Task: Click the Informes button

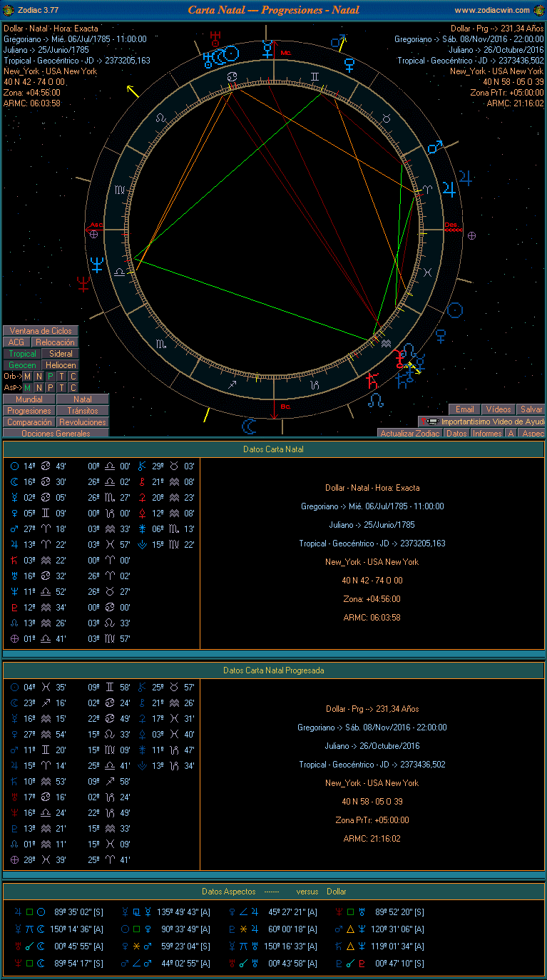Action: [x=488, y=433]
